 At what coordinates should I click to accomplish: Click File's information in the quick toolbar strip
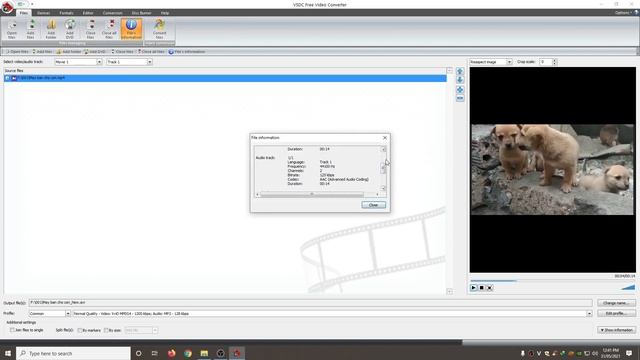tap(187, 52)
